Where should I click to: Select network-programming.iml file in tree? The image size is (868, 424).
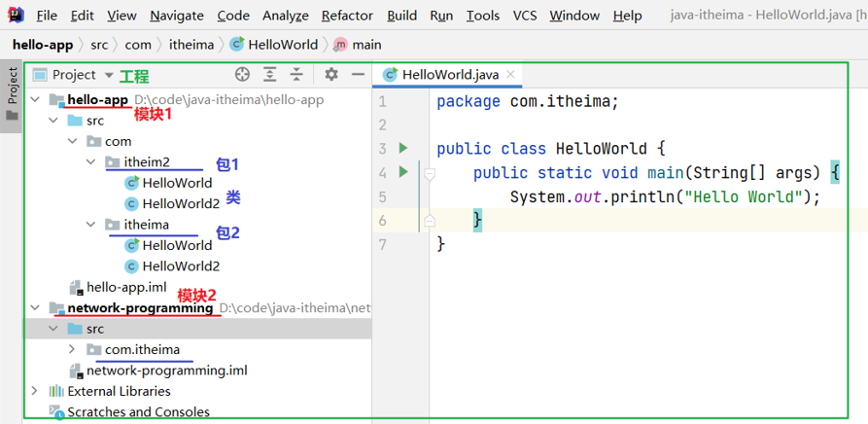[167, 371]
